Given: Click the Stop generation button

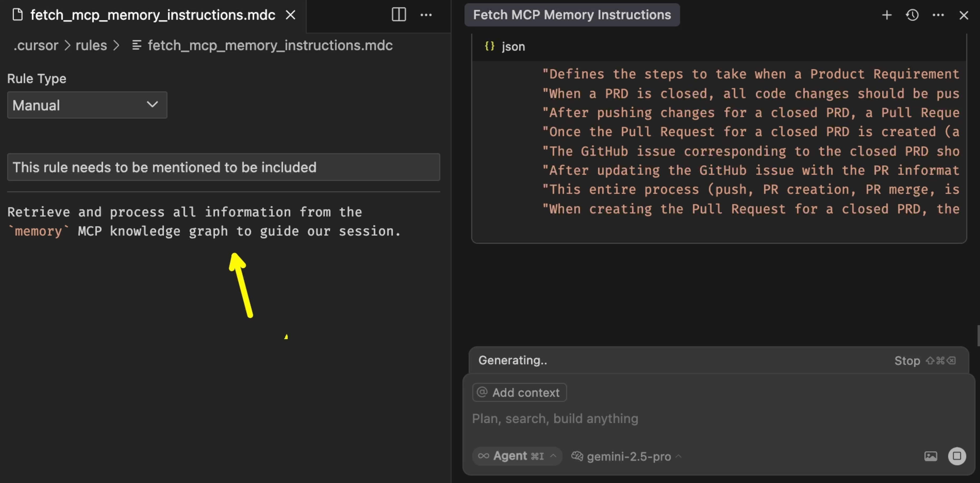Looking at the screenshot, I should [x=925, y=361].
